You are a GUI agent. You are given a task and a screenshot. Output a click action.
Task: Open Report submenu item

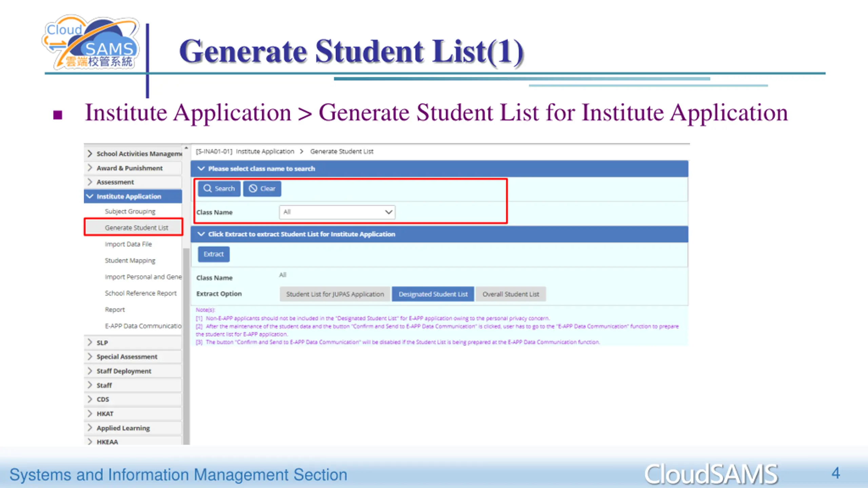tap(115, 309)
